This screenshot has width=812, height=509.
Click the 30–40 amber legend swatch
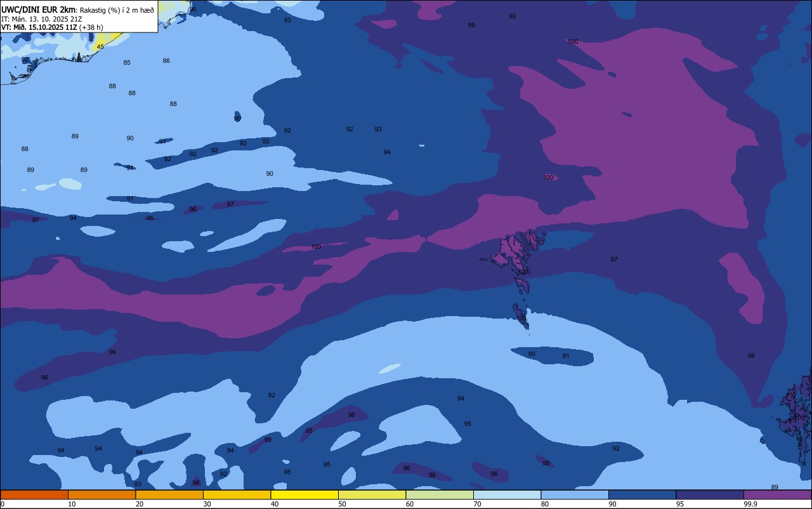tap(237, 494)
